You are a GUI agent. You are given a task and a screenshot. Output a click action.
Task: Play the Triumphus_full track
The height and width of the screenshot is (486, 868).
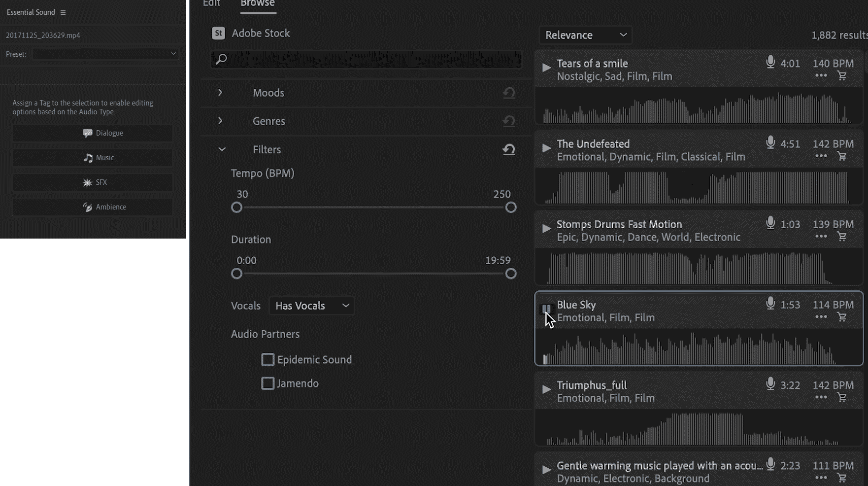tap(546, 389)
